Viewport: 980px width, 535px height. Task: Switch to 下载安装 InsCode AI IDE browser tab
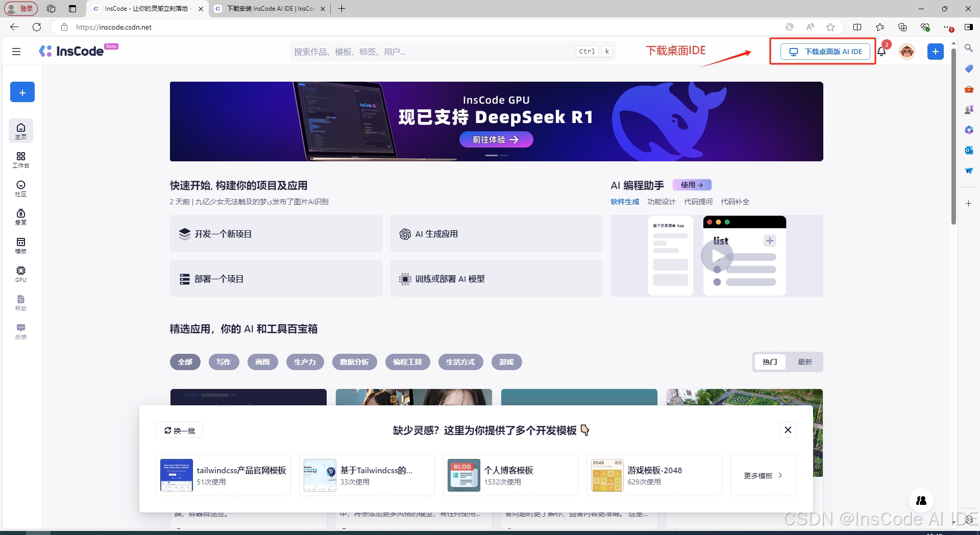point(269,9)
